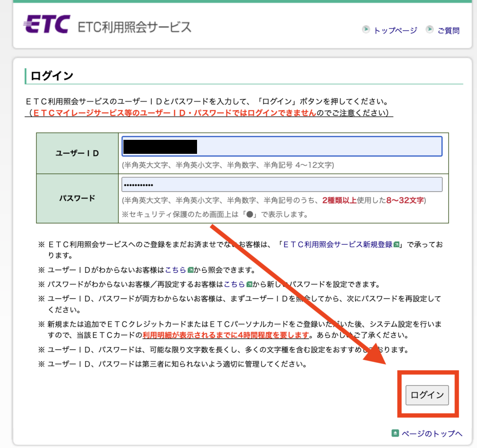Image resolution: width=477 pixels, height=448 pixels.
Task: Follow こちら link to reset the password
Action: 234,284
